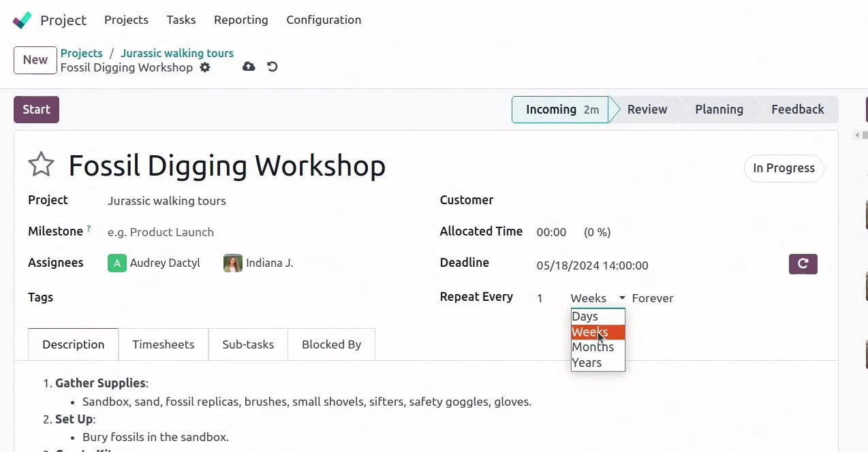
Task: Open the Sub-tasks tab
Action: (x=248, y=344)
